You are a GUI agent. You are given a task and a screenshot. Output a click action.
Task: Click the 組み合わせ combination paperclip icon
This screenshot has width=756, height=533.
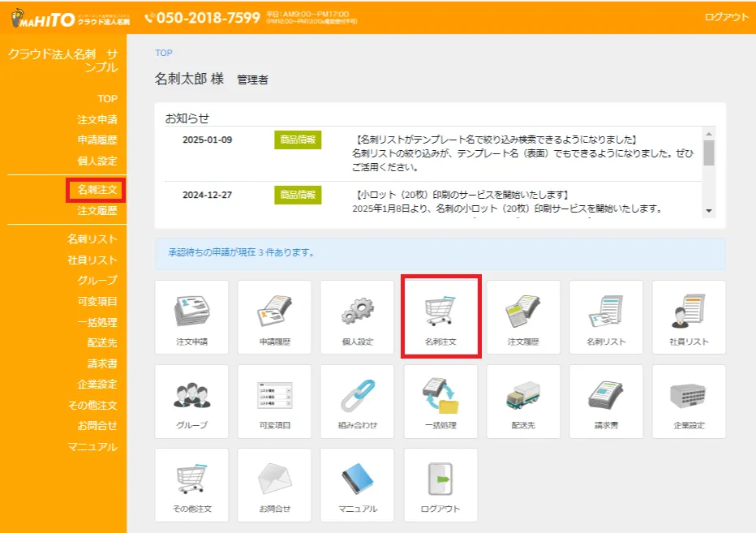357,400
